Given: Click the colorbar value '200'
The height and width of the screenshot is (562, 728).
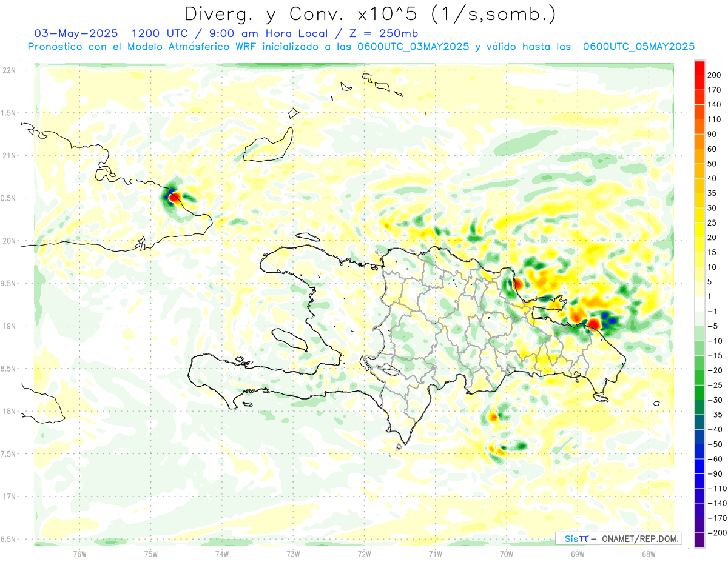Looking at the screenshot, I should click(x=714, y=75).
